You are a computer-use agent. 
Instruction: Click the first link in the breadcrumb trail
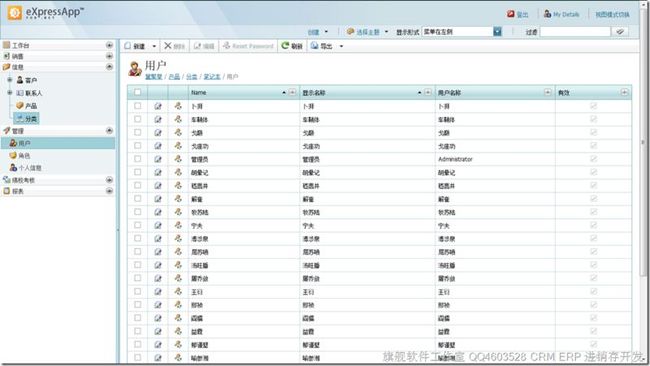coord(154,77)
